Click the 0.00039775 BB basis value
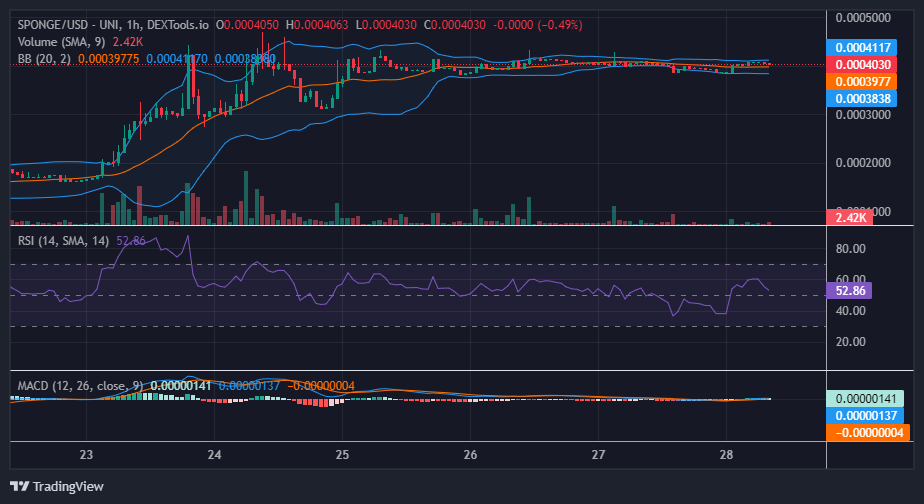 pyautogui.click(x=108, y=59)
